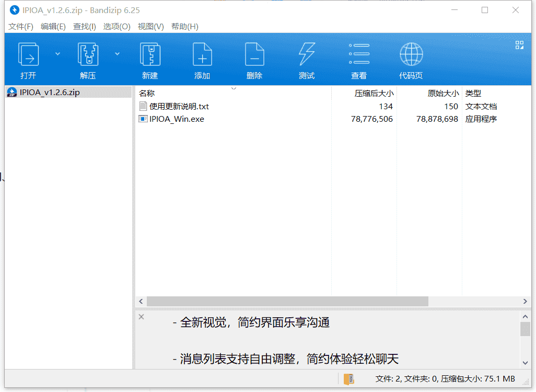
Task: Click the compressed size 78,776,506
Action: click(x=372, y=119)
